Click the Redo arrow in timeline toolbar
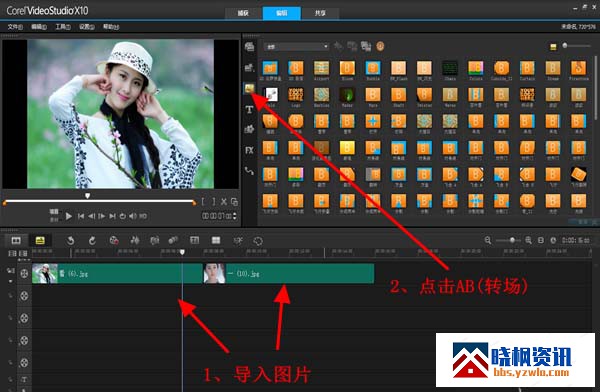600x392 pixels. [x=92, y=240]
